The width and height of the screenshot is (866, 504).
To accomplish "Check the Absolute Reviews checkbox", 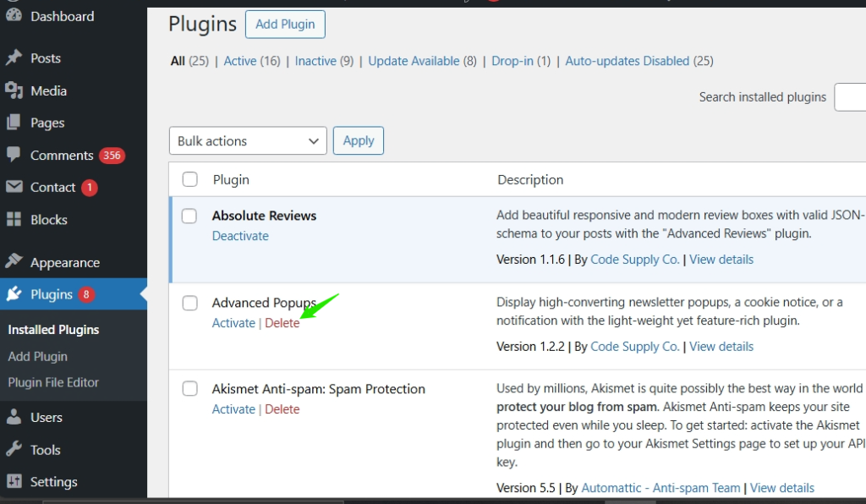I will coord(189,216).
